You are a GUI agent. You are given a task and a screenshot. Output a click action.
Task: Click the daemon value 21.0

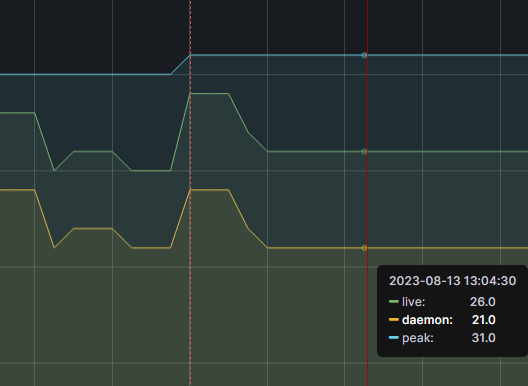coord(484,320)
